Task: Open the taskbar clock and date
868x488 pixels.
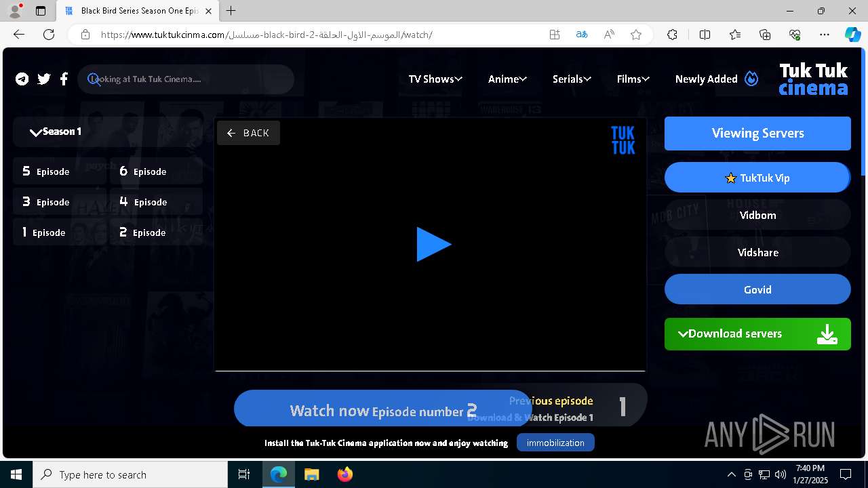Action: 811,474
